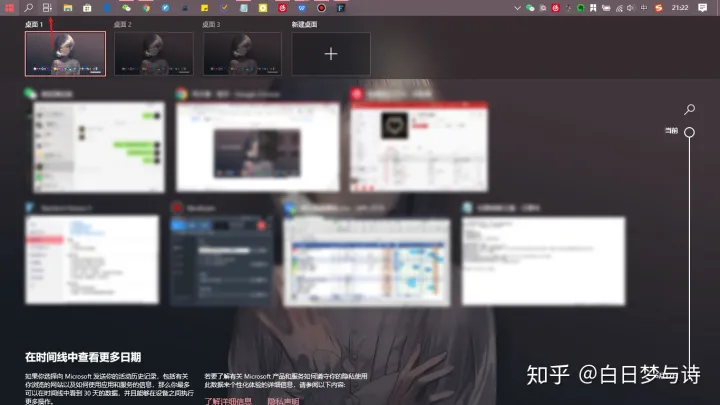This screenshot has width=720, height=405.
Task: Expand hidden system tray icons chevron
Action: [x=517, y=8]
